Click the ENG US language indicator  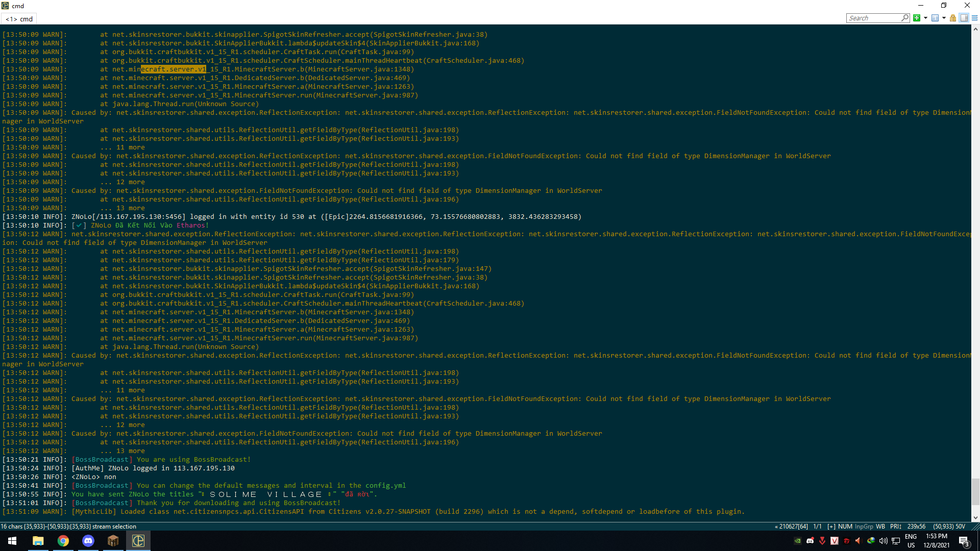911,541
